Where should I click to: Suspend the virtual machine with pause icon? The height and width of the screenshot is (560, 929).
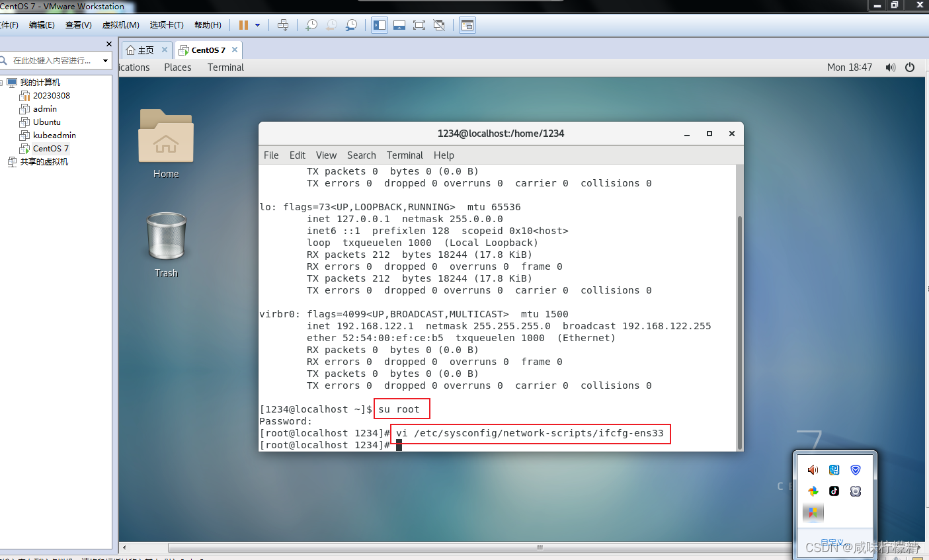point(243,24)
